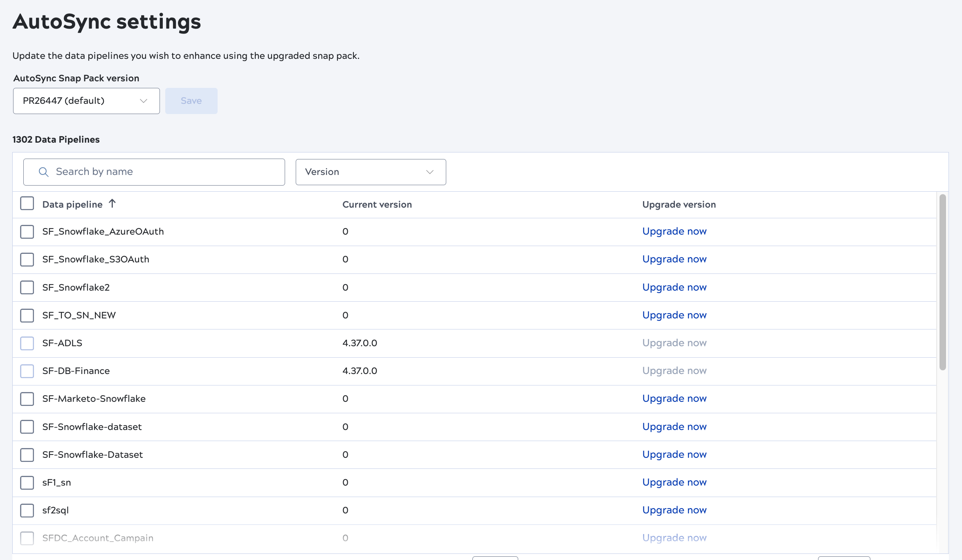The height and width of the screenshot is (560, 962).
Task: Check the sF1_sn pipeline
Action: point(27,482)
